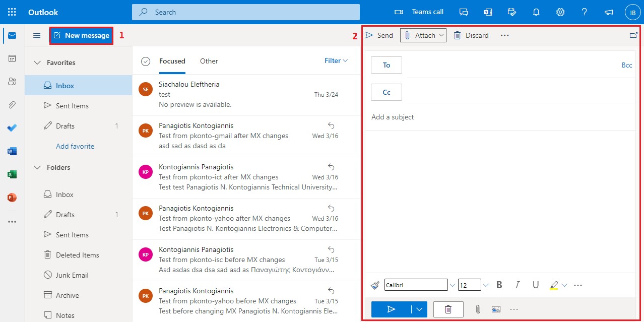Open the Settings gear icon
This screenshot has width=644, height=322.
click(560, 12)
